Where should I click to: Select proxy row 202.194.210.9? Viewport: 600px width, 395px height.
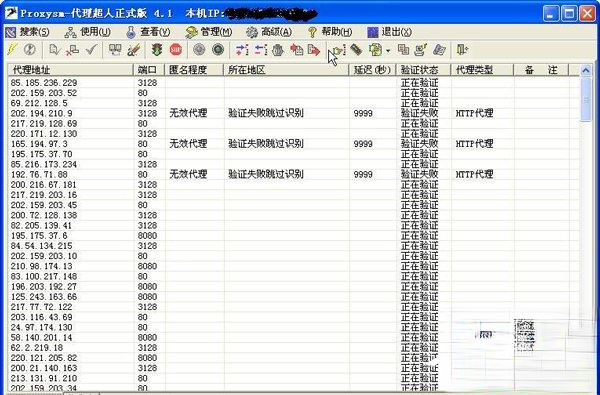(x=293, y=113)
